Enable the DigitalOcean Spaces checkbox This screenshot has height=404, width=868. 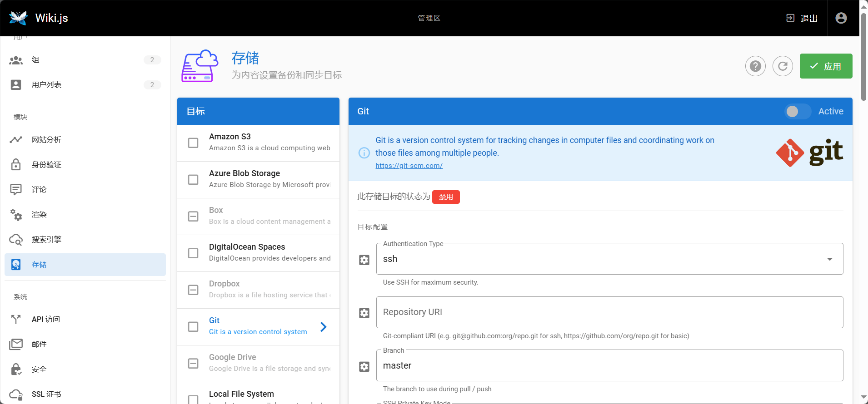(193, 253)
